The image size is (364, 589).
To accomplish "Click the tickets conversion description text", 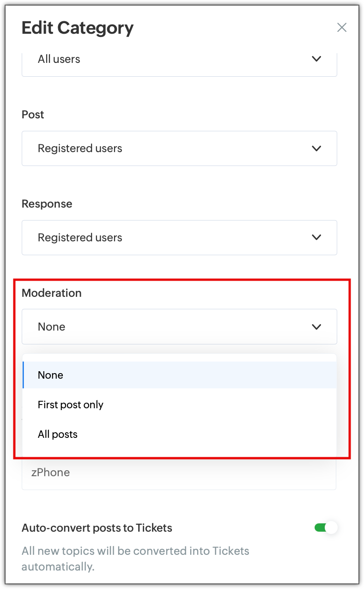I will tap(135, 558).
